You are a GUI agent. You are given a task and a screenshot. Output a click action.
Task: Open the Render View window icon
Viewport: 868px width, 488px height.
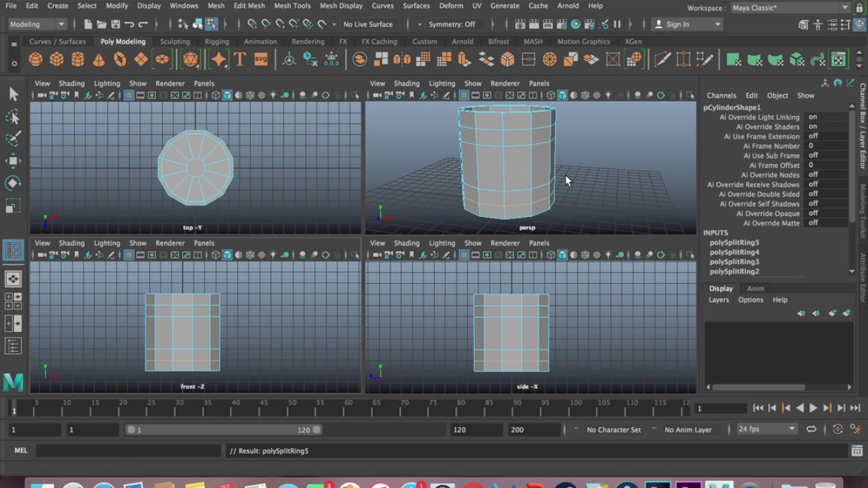point(520,24)
